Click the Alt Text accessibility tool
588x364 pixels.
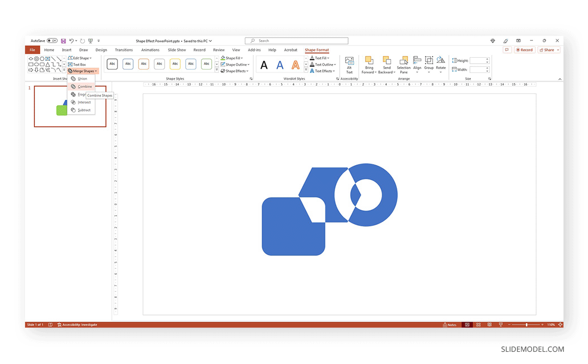tap(349, 65)
